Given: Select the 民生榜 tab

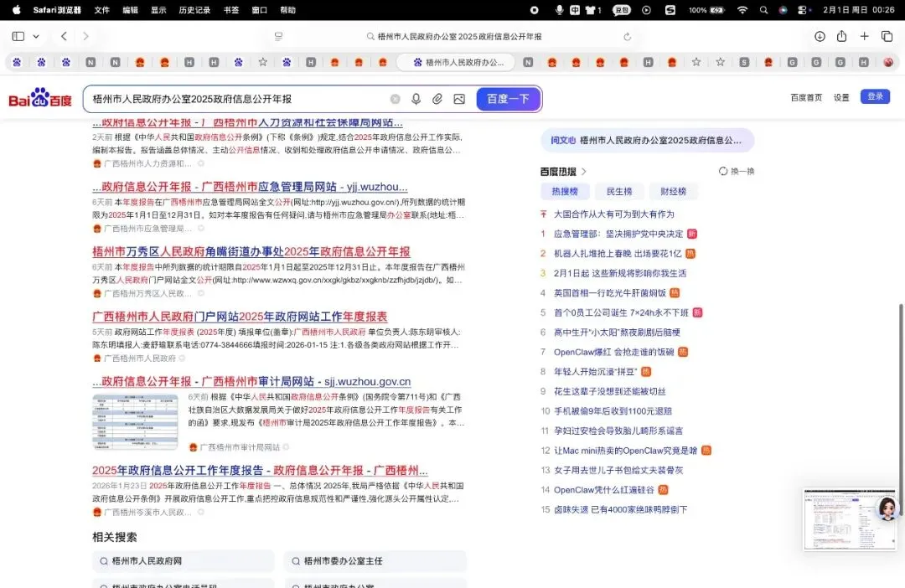Looking at the screenshot, I should pos(618,192).
